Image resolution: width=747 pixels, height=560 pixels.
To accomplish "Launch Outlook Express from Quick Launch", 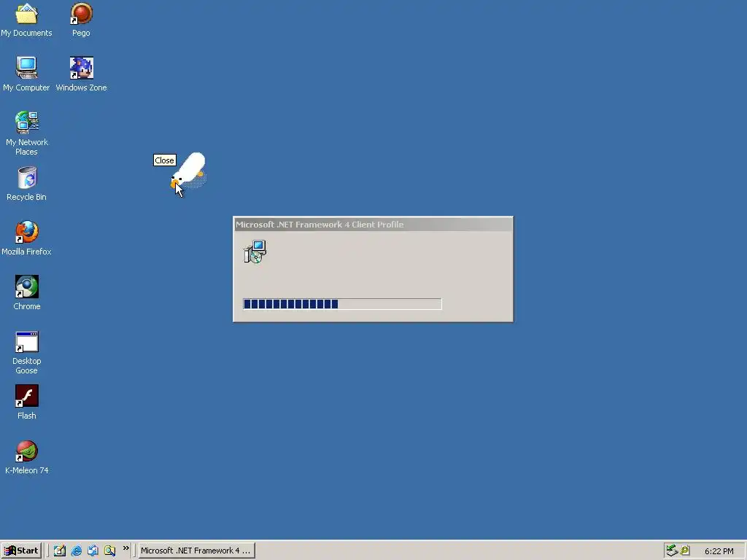I will 93,551.
